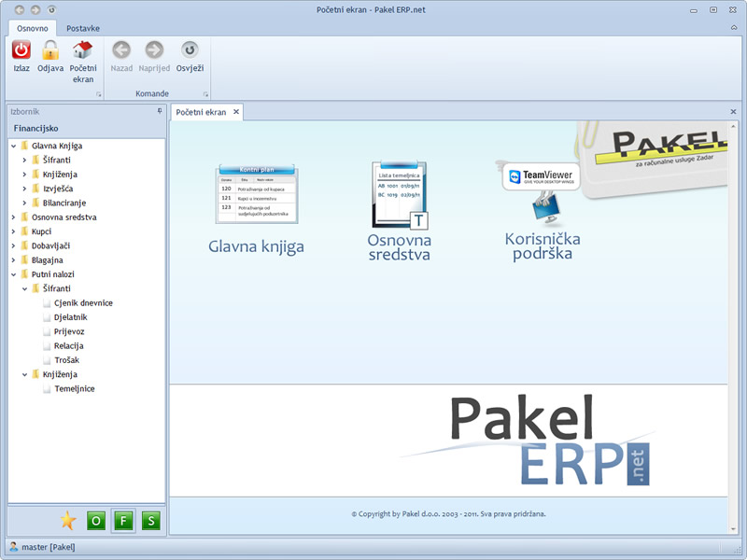
Task: Close the Početni ekran document tab
Action: [236, 112]
